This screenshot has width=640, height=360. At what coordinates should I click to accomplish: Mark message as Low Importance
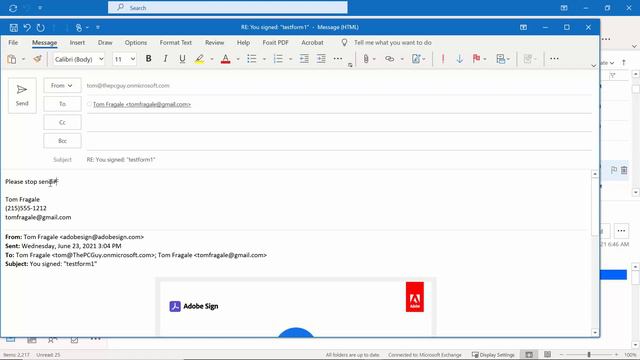[460, 59]
